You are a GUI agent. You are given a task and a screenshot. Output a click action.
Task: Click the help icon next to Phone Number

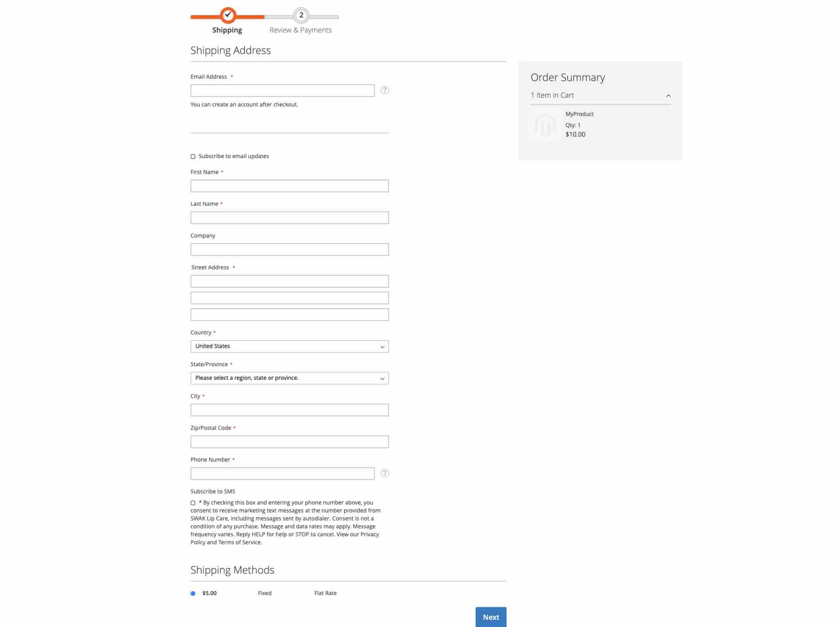(x=384, y=473)
